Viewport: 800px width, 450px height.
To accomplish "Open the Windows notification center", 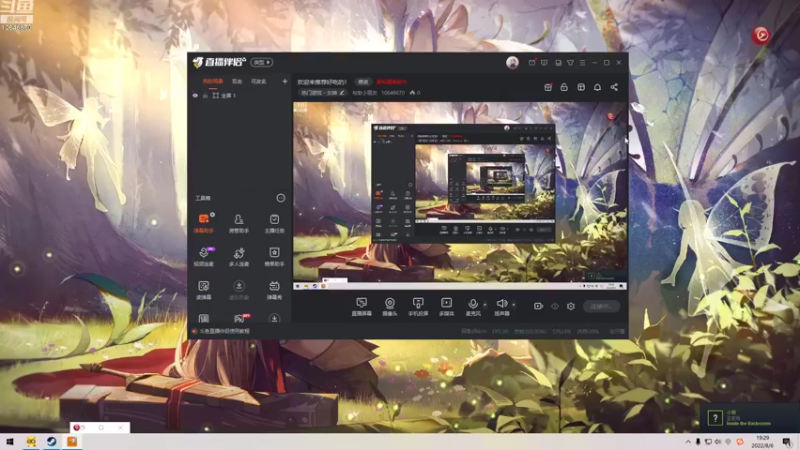I will (x=787, y=442).
